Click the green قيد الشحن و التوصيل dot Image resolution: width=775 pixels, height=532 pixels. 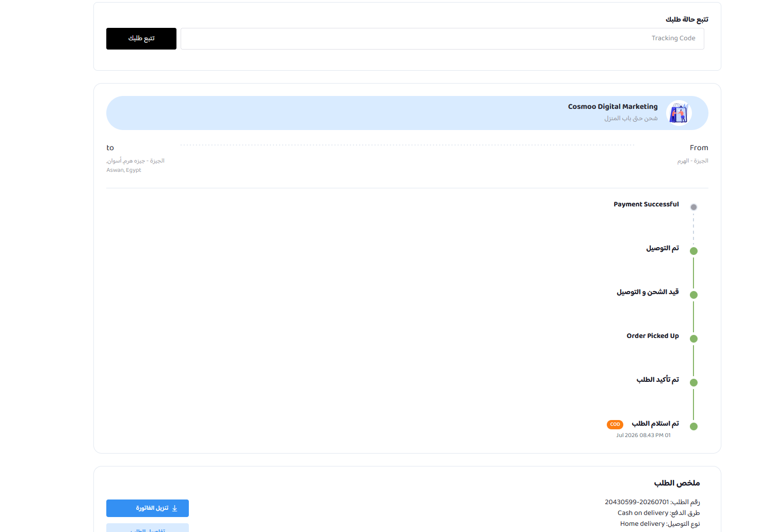pos(693,295)
